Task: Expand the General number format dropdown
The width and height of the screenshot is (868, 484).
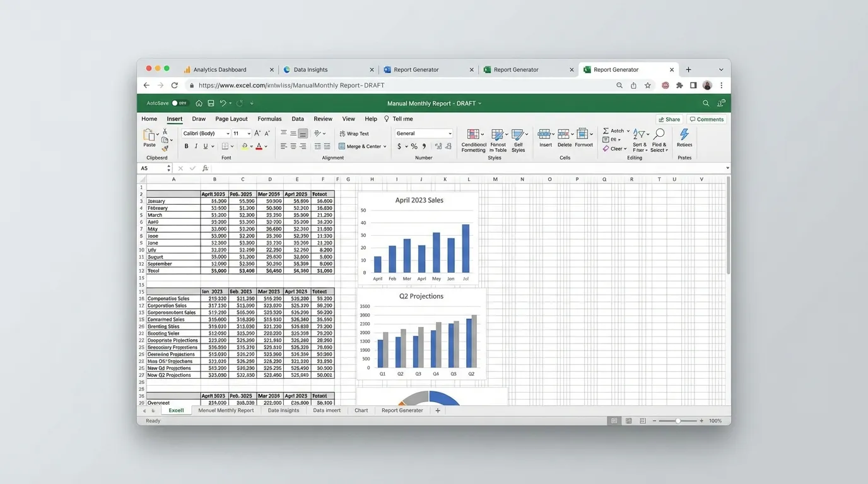Action: coord(449,134)
